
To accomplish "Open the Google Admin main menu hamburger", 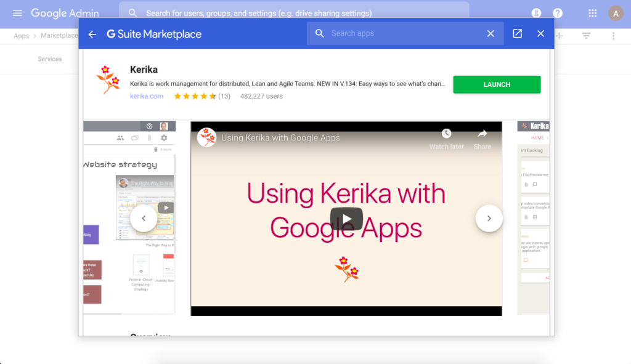I will tap(17, 14).
